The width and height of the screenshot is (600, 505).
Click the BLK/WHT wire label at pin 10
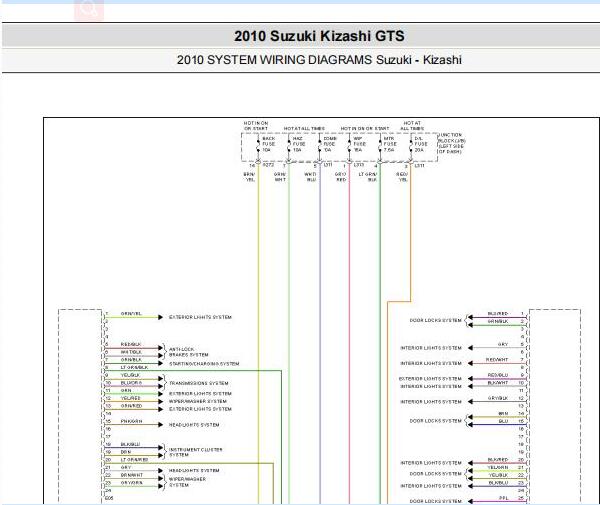(x=498, y=383)
